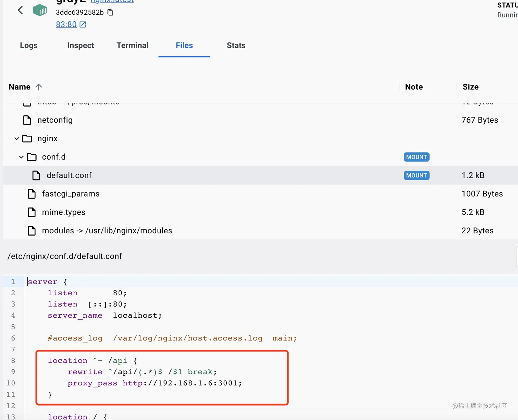518x420 pixels.
Task: Copy the container ID 3ddc6392582b
Action: click(110, 12)
